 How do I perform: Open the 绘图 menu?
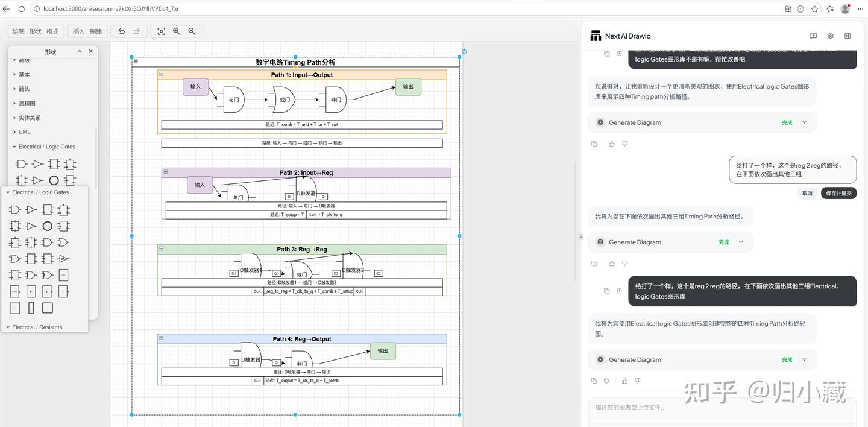(x=18, y=31)
